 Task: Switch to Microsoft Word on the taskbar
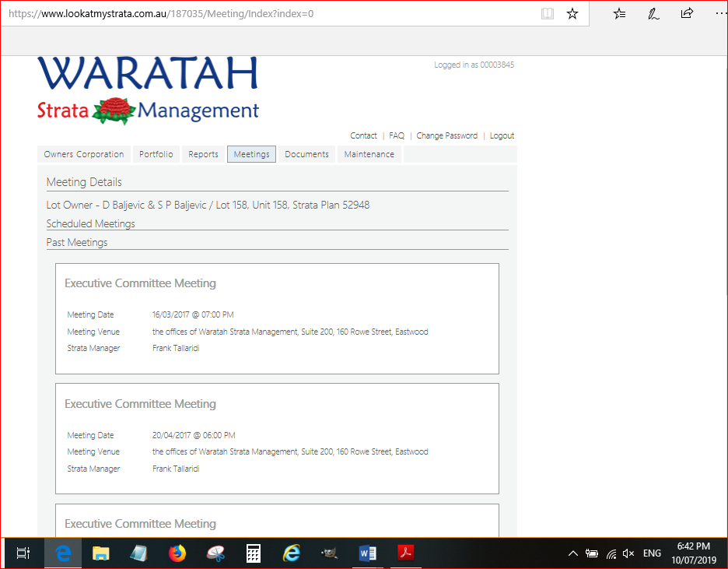(x=368, y=553)
